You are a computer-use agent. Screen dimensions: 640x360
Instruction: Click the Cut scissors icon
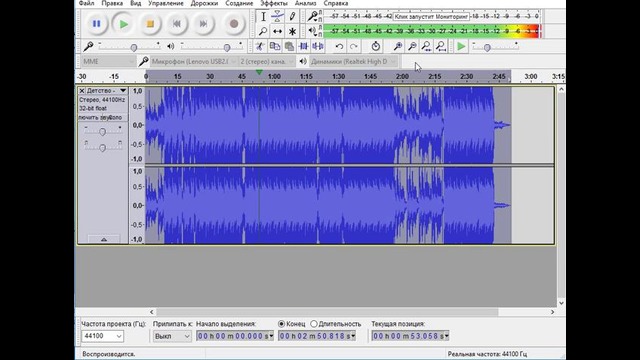click(x=260, y=46)
